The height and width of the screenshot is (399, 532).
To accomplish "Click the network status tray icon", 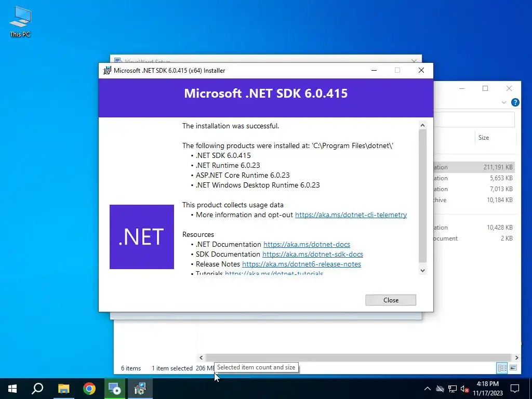I will (453, 389).
